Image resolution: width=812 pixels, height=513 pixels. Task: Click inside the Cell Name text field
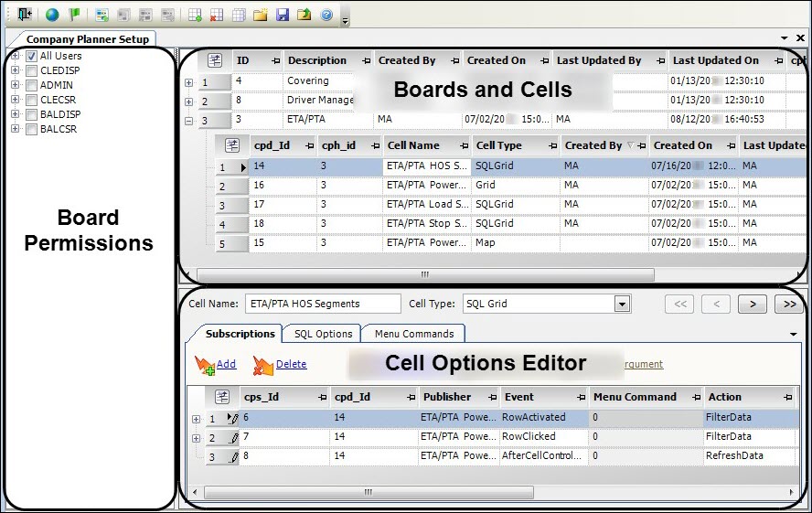click(x=322, y=305)
